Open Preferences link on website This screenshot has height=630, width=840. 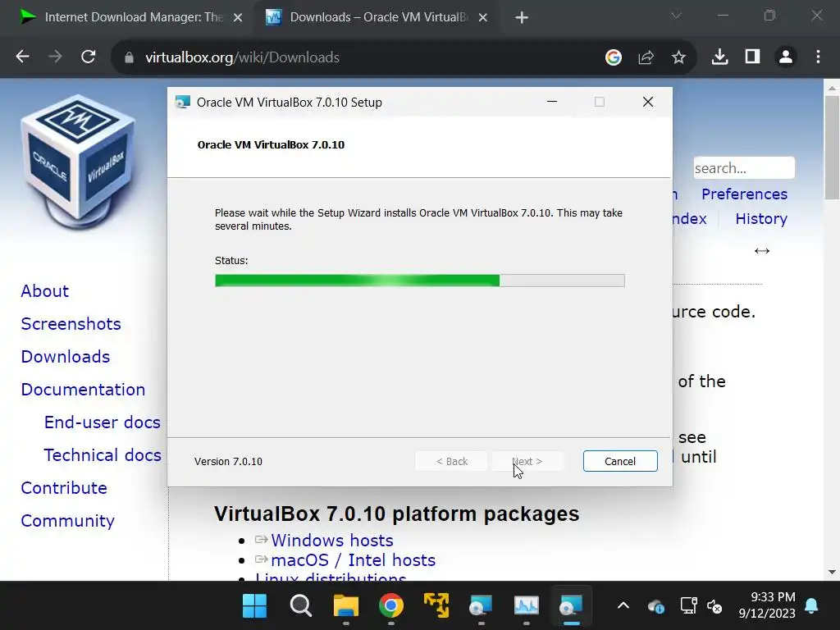click(x=744, y=194)
